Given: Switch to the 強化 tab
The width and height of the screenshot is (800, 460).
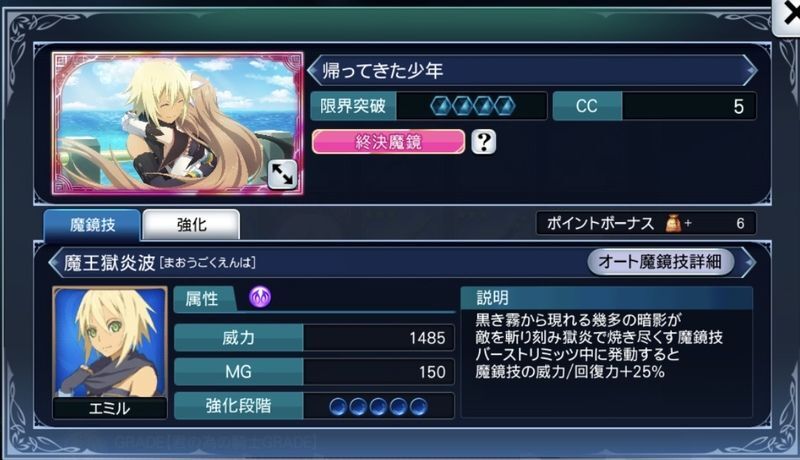Looking at the screenshot, I should (x=191, y=224).
